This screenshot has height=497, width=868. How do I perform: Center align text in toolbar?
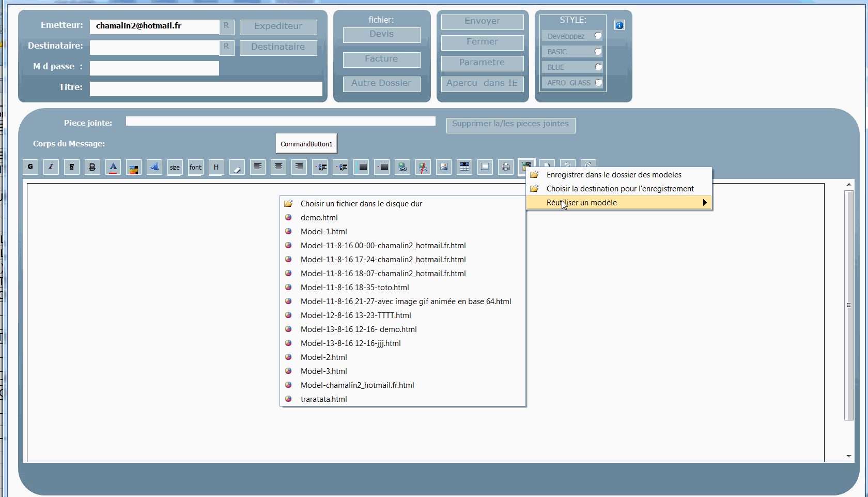(x=278, y=167)
